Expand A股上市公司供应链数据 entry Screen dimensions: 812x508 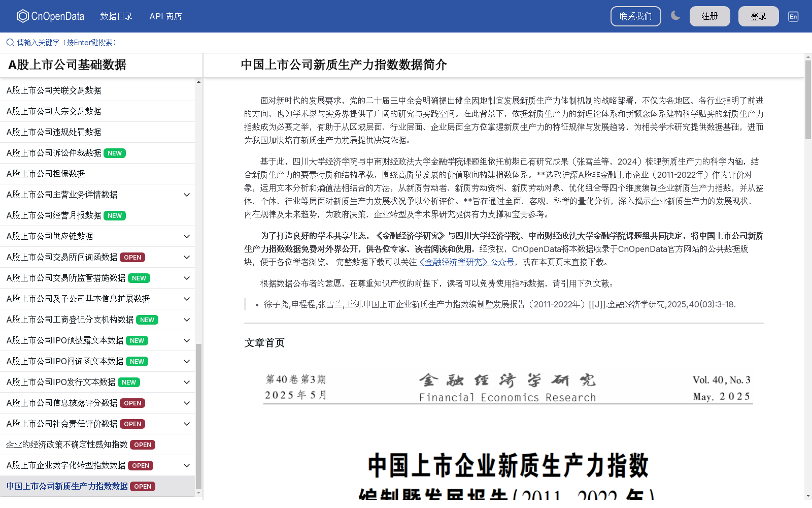coord(186,236)
